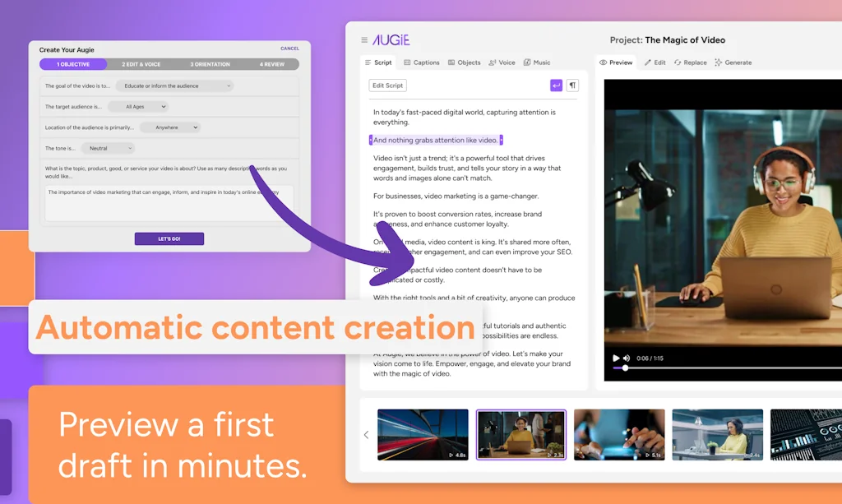The width and height of the screenshot is (842, 504).
Task: Select the data dashboard clip thumbnail
Action: (x=806, y=435)
